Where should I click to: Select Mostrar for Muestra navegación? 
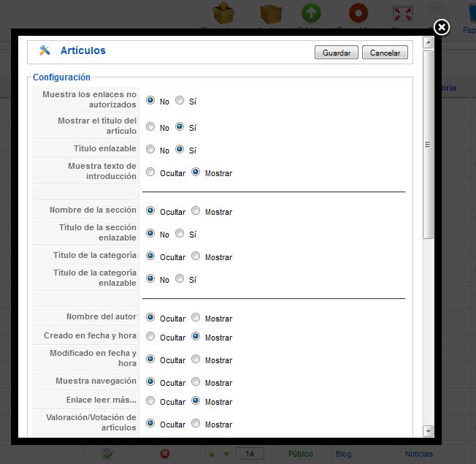click(x=196, y=381)
